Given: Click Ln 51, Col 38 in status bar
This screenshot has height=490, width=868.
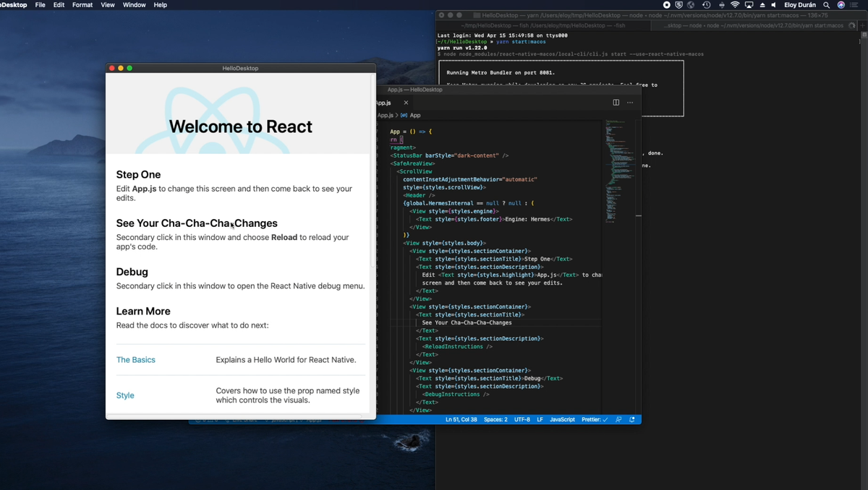Looking at the screenshot, I should pos(461,419).
